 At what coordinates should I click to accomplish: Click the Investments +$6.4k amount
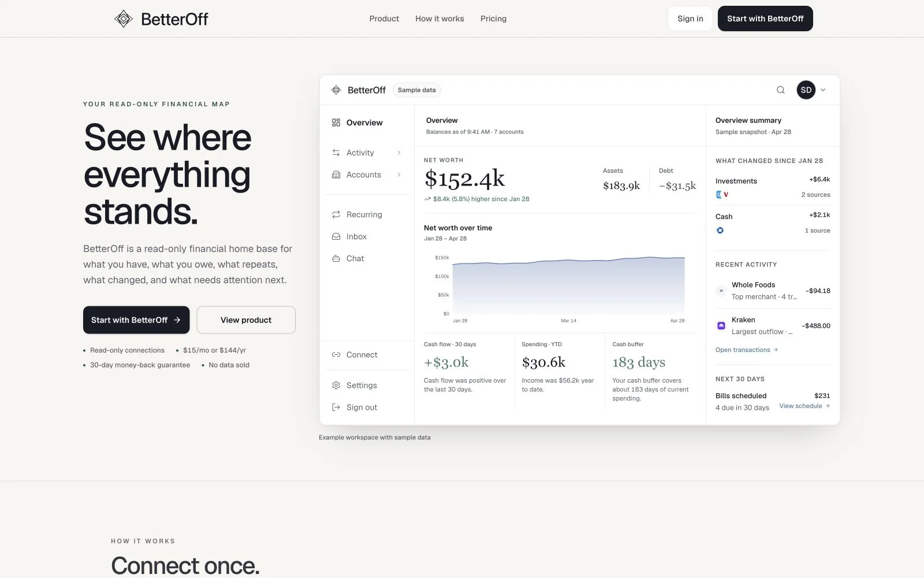click(819, 179)
